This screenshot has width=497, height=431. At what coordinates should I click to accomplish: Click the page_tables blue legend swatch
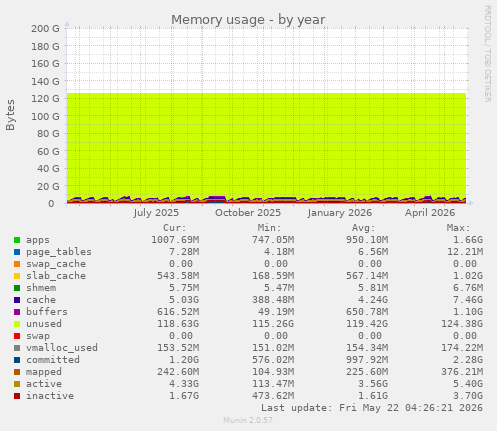(17, 252)
